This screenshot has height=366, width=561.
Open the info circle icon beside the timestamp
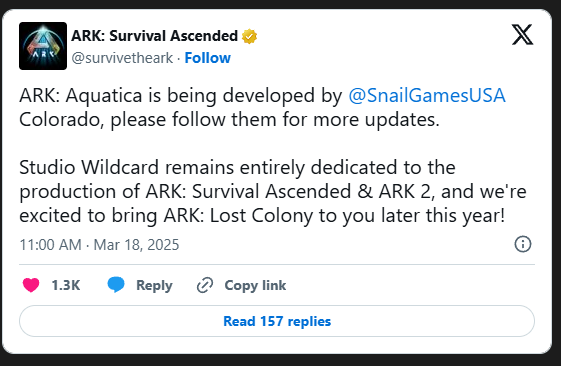(x=523, y=244)
